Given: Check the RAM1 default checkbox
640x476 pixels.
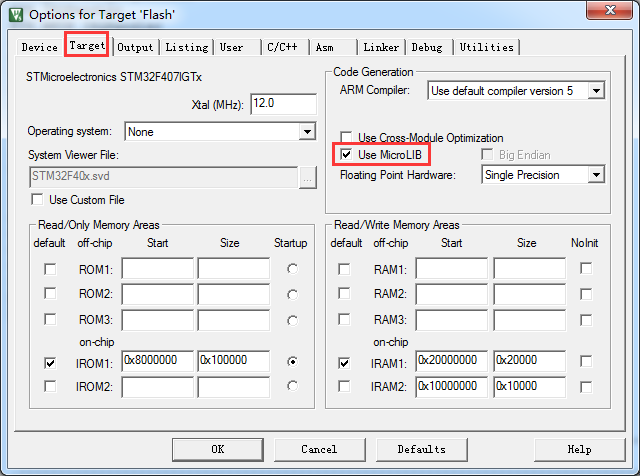Looking at the screenshot, I should tap(344, 269).
